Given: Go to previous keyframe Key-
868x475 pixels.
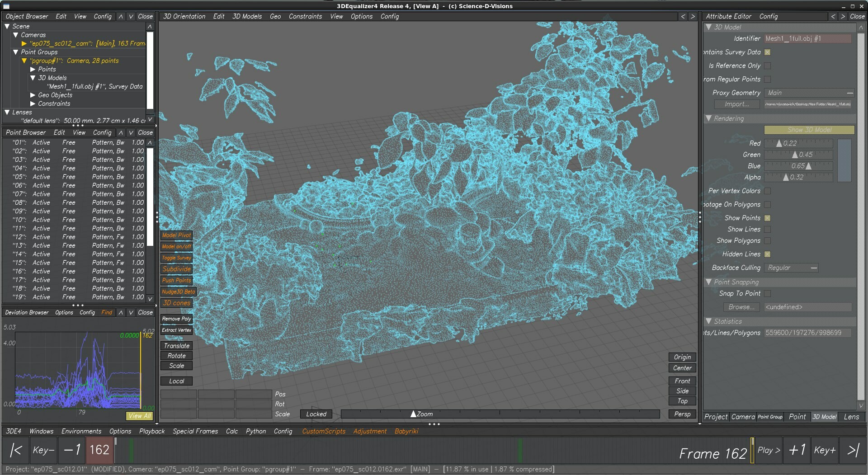Looking at the screenshot, I should (43, 450).
